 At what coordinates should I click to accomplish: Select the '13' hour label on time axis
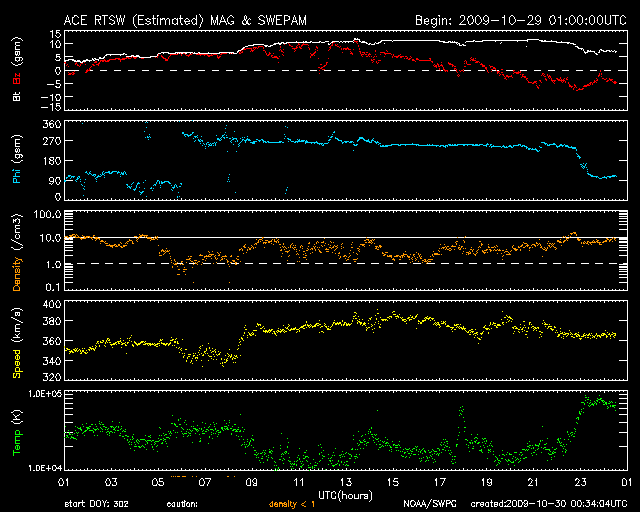[346, 483]
